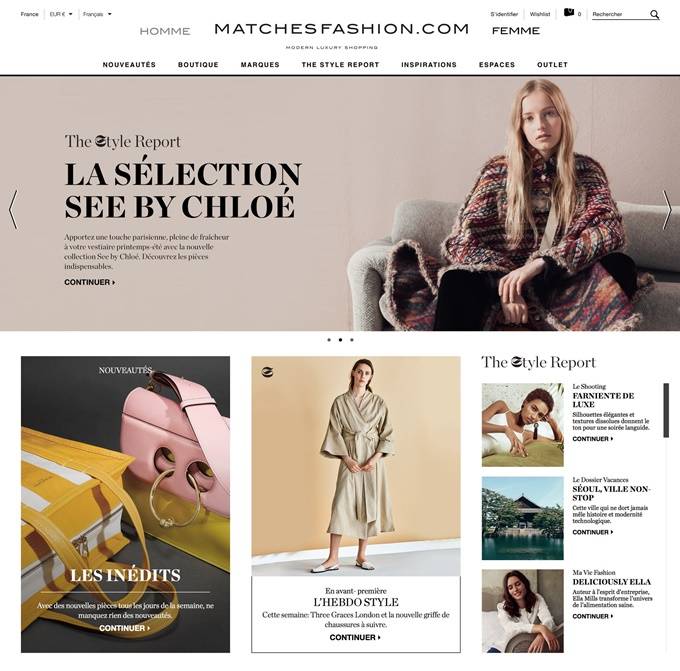Open the Wishlist link
The image size is (680, 671).
point(540,14)
